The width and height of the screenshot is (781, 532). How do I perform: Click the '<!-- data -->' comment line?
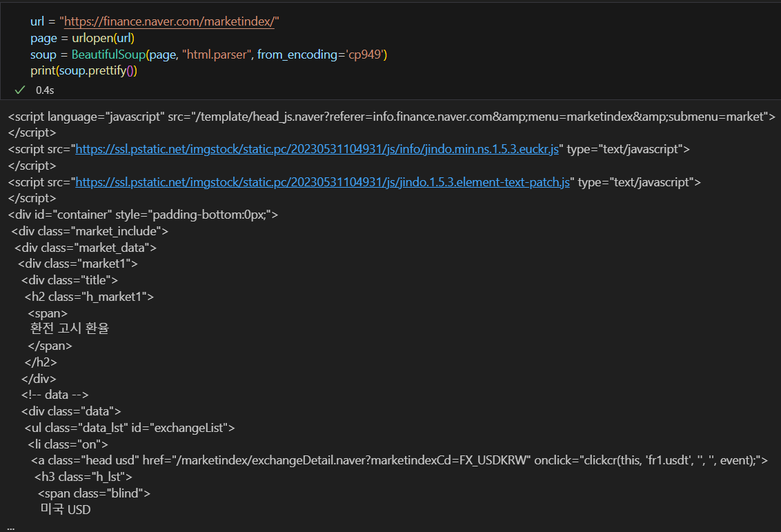coord(55,395)
